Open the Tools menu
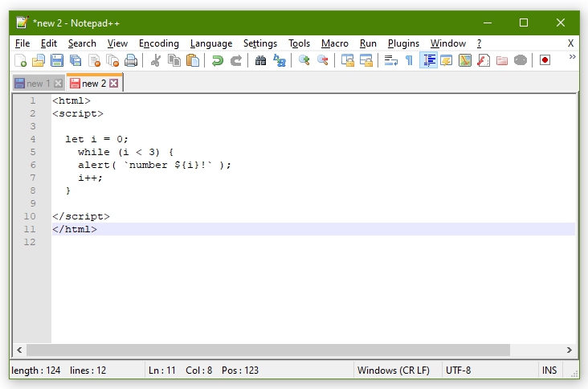588x389 pixels. [300, 43]
